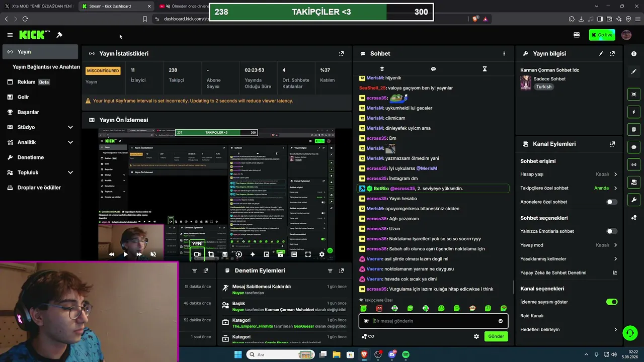Click the document icon in the right sidebar
Screen dimensions: 644x362
634,129
